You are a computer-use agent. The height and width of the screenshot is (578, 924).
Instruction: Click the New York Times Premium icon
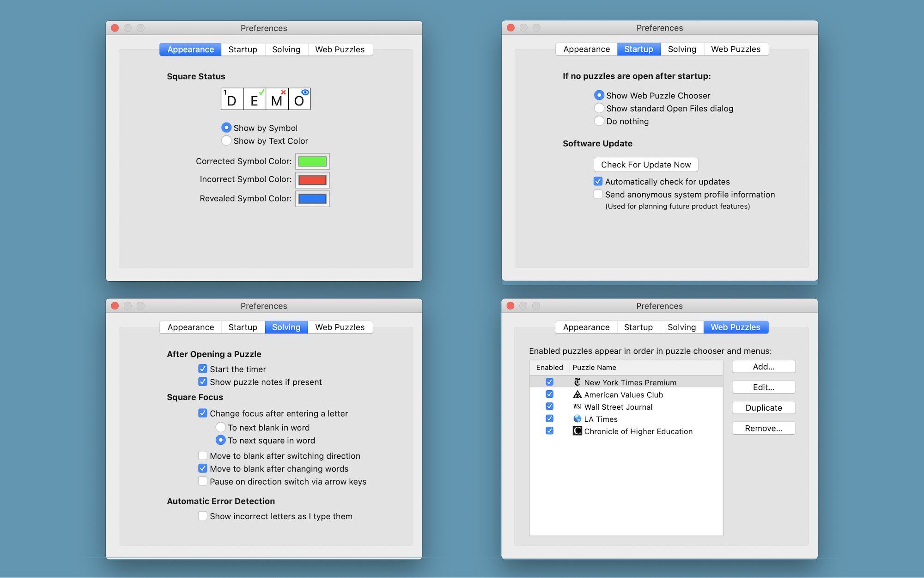(576, 381)
